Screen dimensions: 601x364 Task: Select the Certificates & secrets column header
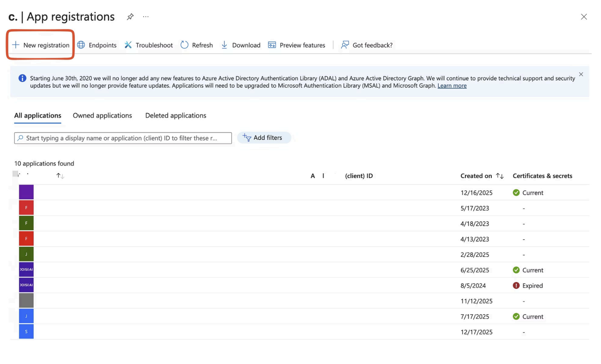tap(542, 176)
